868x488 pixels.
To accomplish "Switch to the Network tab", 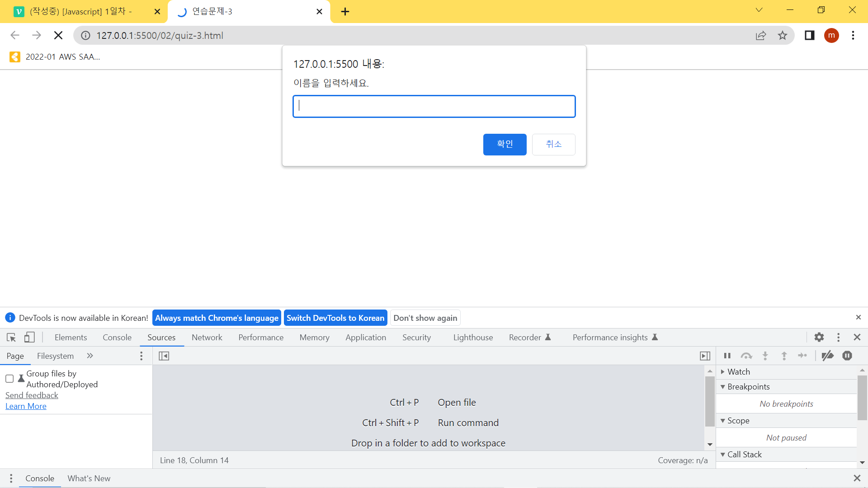I will pos(207,338).
